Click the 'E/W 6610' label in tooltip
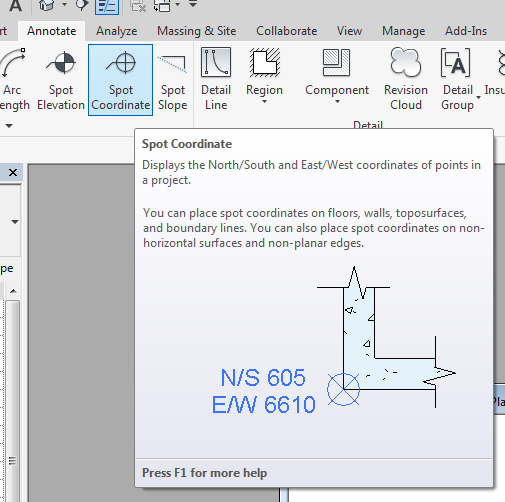505x502 pixels. [x=264, y=405]
